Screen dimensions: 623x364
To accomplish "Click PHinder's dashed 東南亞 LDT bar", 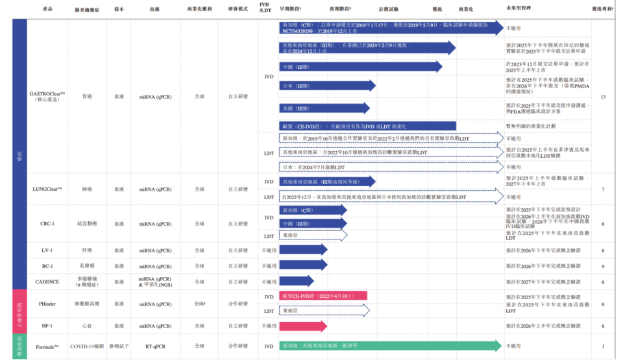I will click(x=324, y=310).
